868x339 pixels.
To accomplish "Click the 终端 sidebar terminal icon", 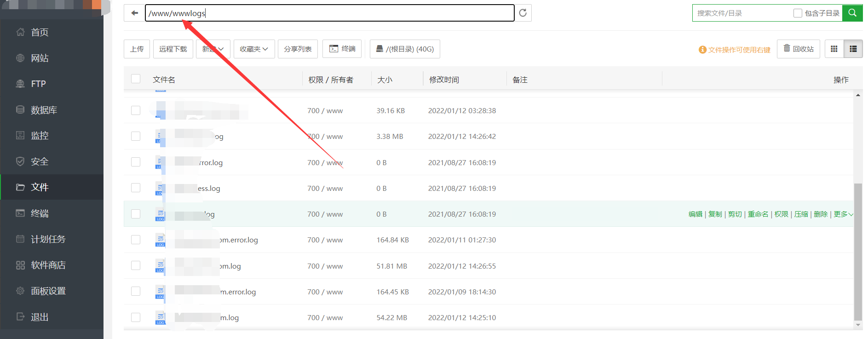I will pos(20,213).
